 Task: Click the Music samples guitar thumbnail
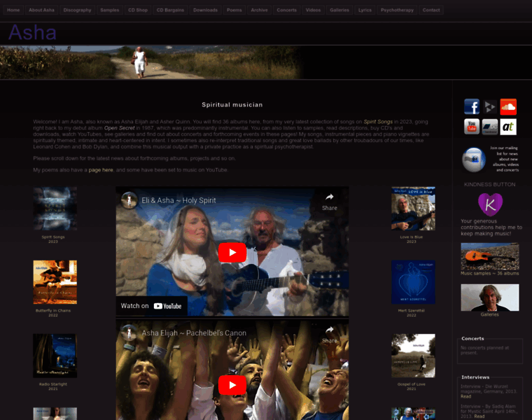(490, 256)
